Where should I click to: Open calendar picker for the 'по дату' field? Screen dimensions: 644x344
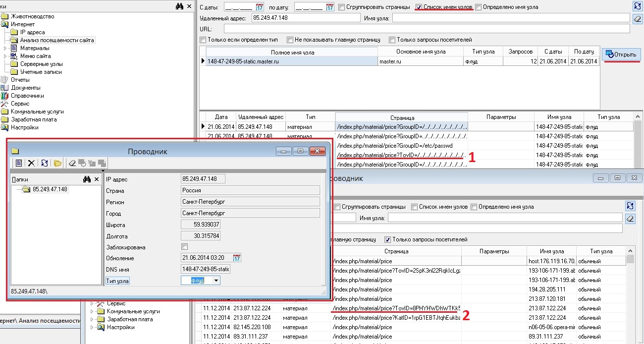[x=330, y=7]
